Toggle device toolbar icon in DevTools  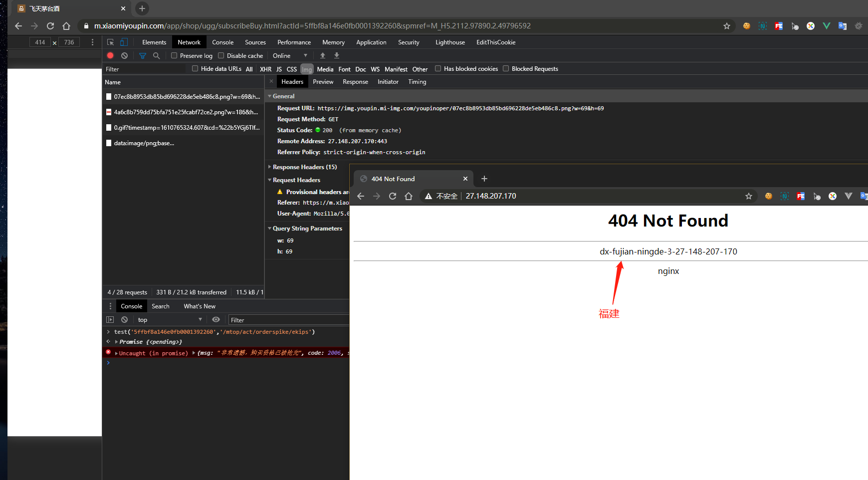tap(124, 42)
